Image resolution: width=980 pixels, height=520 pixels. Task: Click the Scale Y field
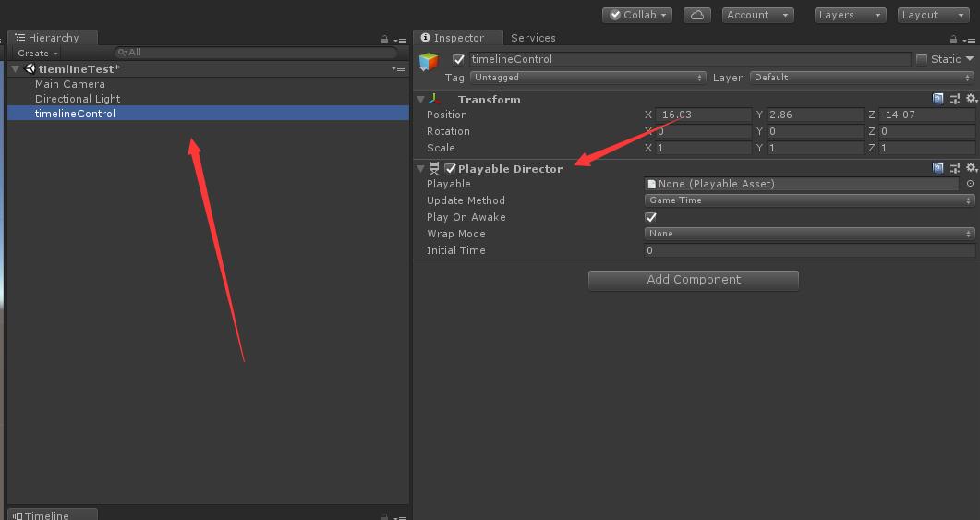point(815,148)
